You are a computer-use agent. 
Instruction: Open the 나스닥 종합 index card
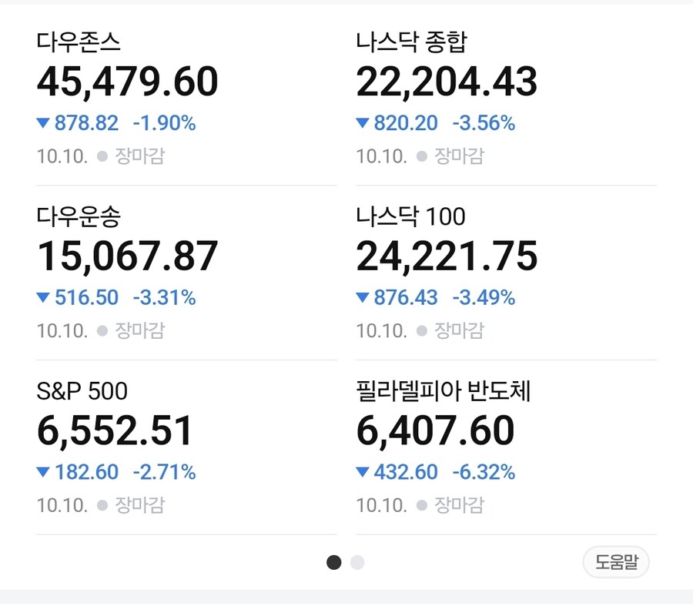[x=411, y=42]
